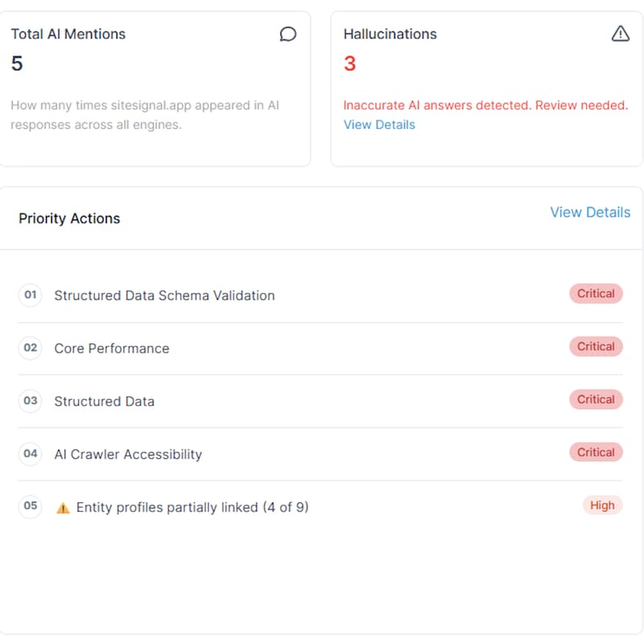Select the 01 number badge

pyautogui.click(x=30, y=295)
